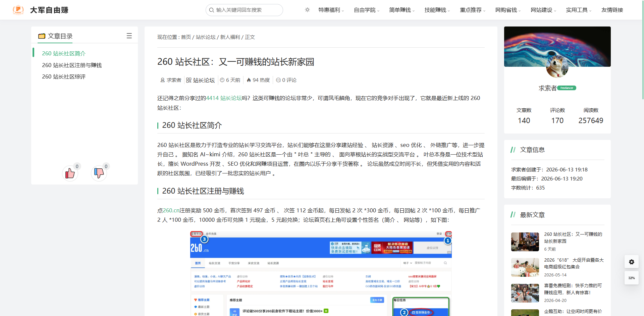
Task: Open thumbnail of 喜番免费短剧 article
Action: coord(525,293)
